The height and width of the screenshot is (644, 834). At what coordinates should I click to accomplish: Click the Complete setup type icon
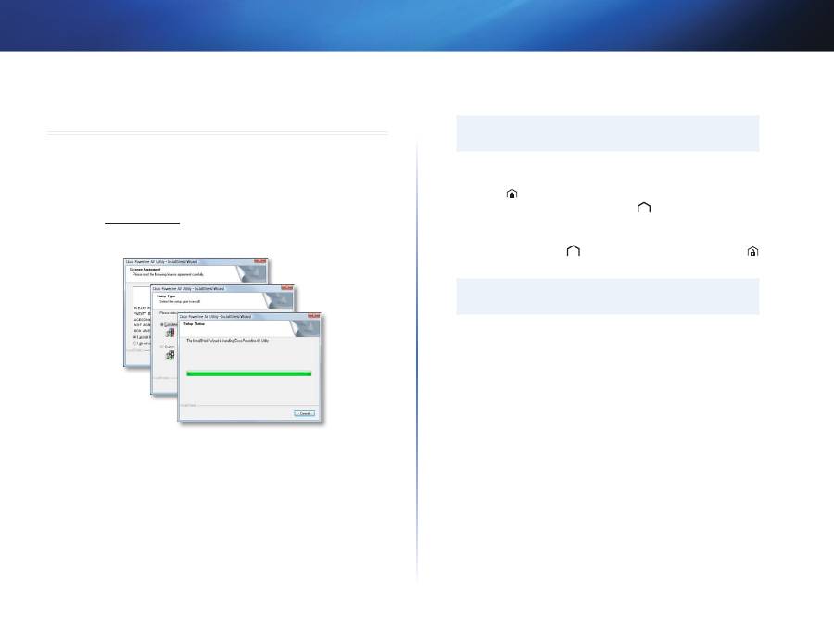(171, 332)
